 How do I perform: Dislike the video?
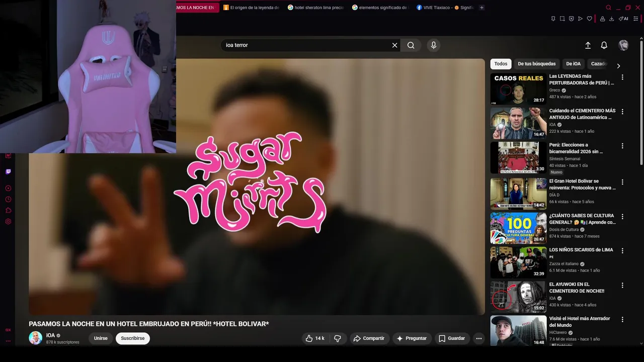[x=338, y=338]
